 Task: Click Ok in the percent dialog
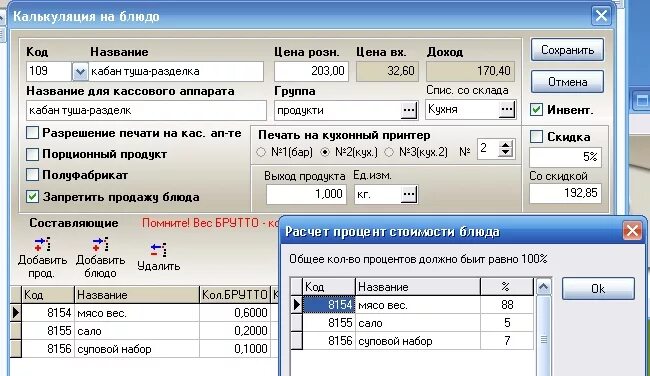tap(598, 289)
